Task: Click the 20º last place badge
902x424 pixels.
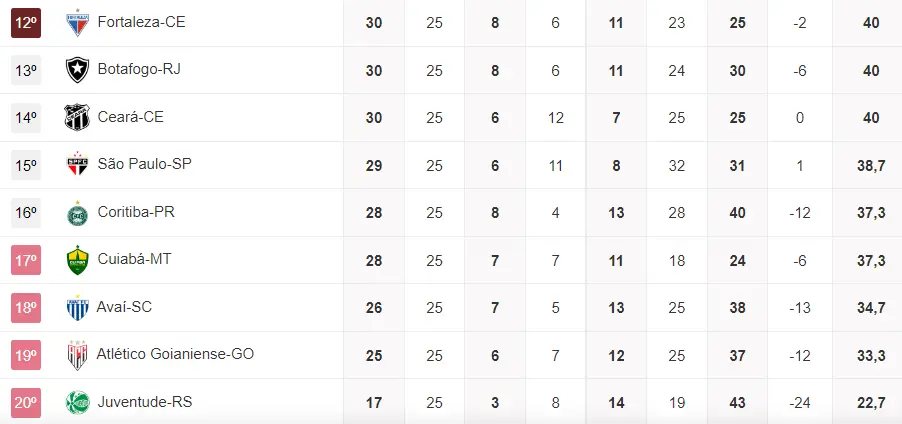Action: click(x=25, y=402)
